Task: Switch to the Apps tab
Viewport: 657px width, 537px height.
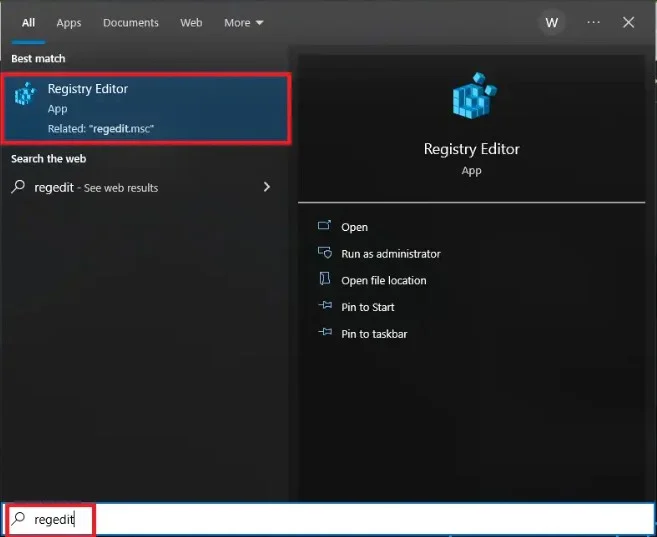Action: pos(69,22)
